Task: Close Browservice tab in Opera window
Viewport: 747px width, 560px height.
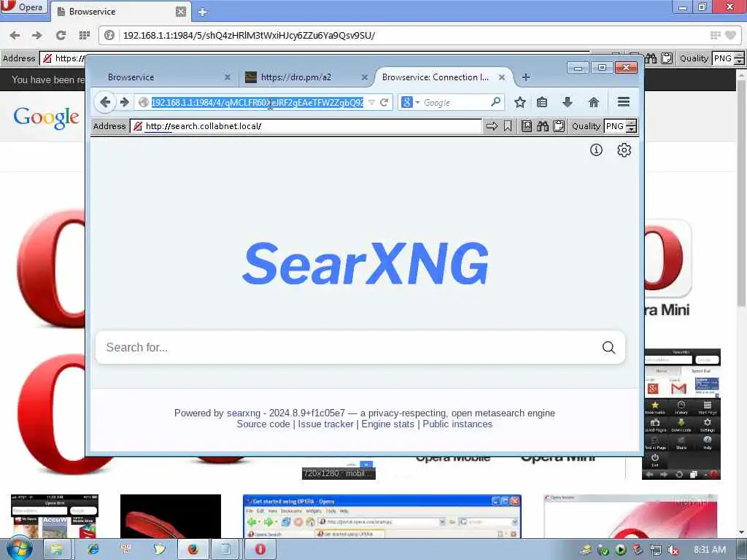Action: (x=181, y=12)
